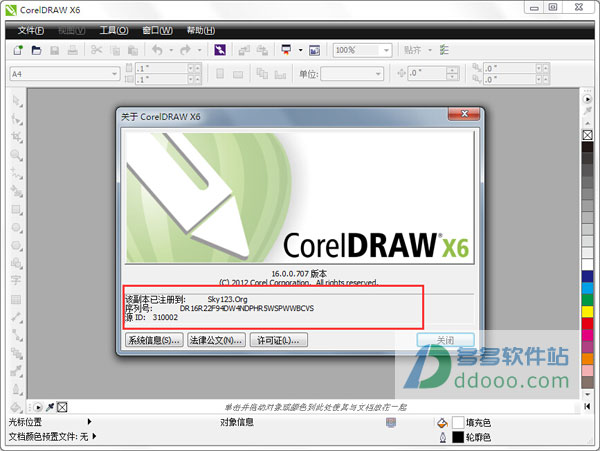The image size is (600, 451).
Task: Click the Import icon in toolbar
Action: pyautogui.click(x=244, y=50)
